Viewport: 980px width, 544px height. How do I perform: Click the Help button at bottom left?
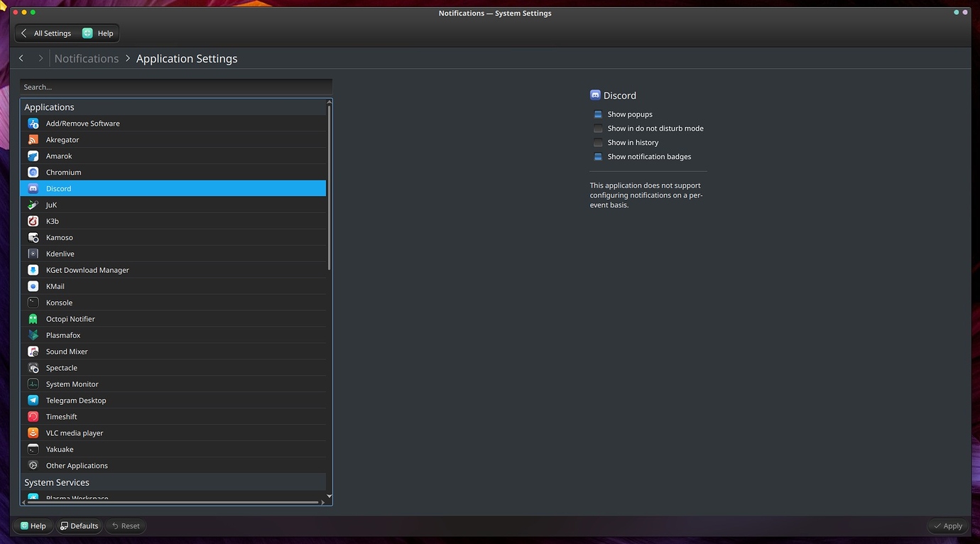tap(33, 526)
